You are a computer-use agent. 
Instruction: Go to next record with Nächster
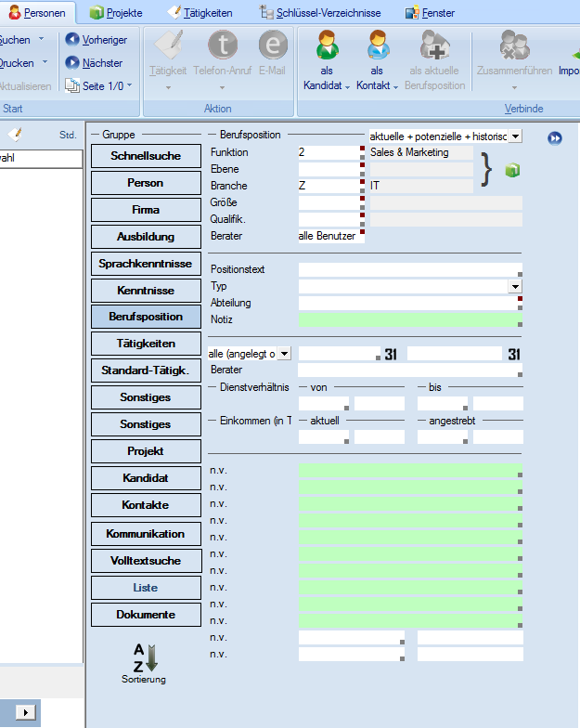(x=95, y=63)
